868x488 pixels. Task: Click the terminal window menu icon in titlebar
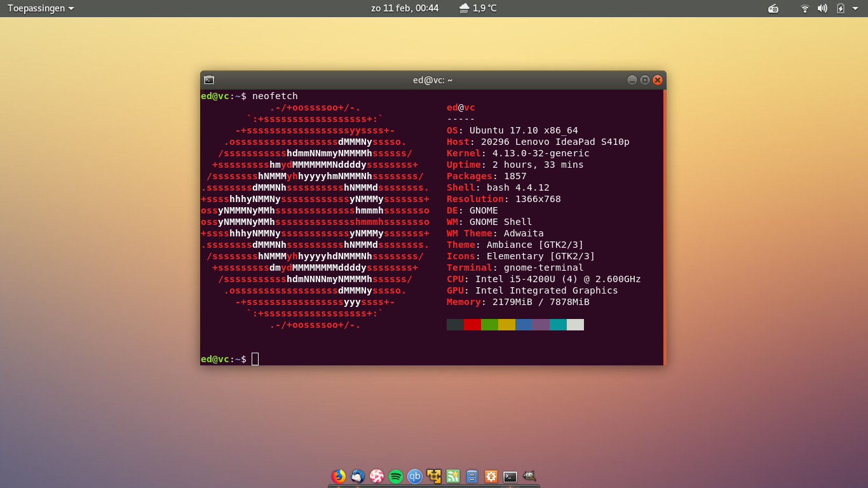point(209,80)
